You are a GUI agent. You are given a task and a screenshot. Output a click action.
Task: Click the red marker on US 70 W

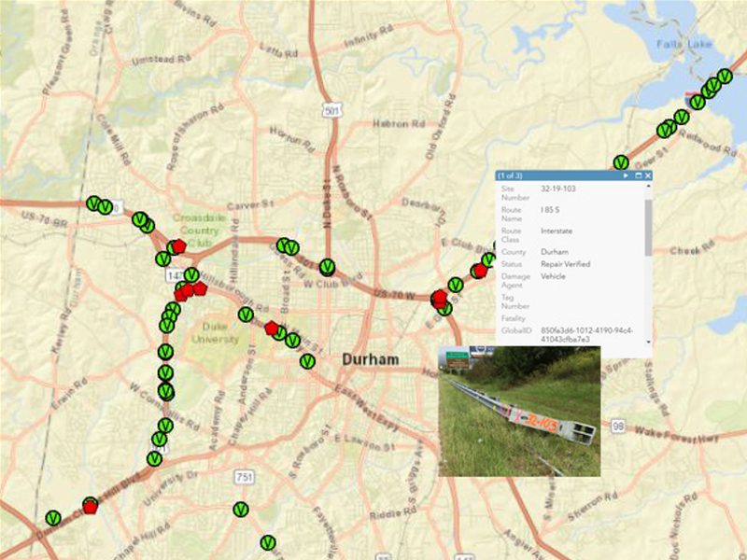[439, 297]
